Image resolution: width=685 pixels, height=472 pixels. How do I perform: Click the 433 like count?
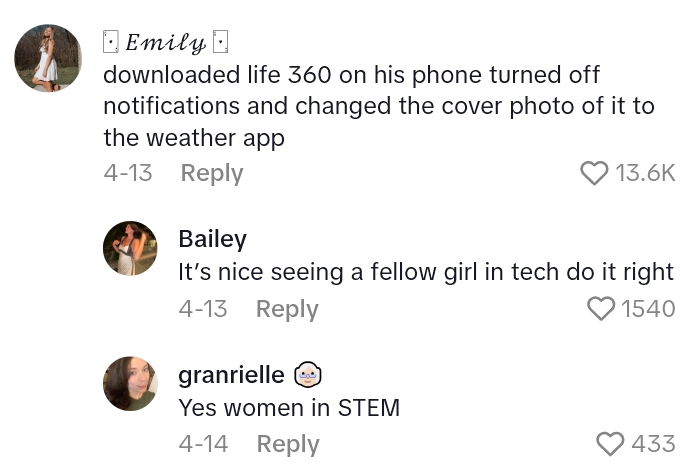pyautogui.click(x=653, y=443)
